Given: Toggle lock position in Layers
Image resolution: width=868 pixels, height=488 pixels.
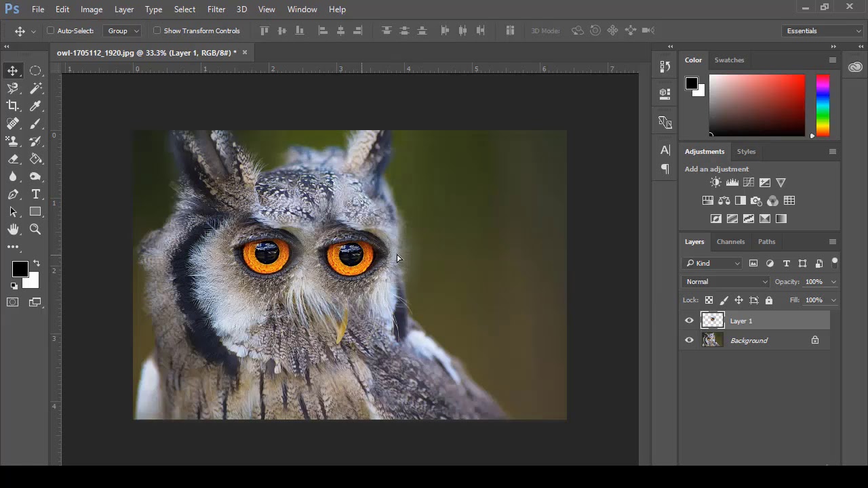Looking at the screenshot, I should (738, 300).
